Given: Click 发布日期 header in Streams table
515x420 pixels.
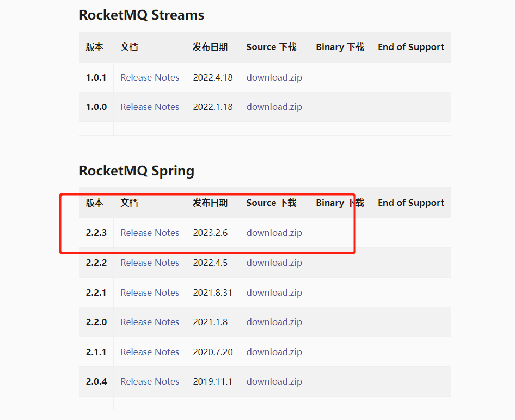Looking at the screenshot, I should coord(210,47).
